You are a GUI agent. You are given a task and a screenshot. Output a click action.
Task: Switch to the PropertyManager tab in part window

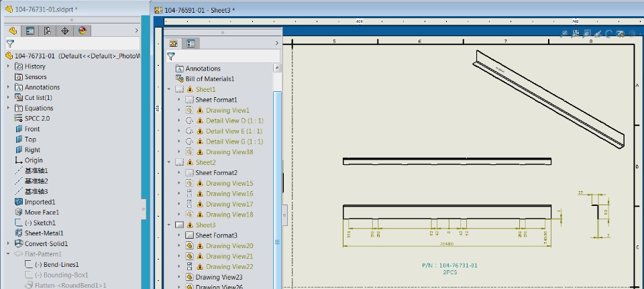tap(30, 30)
